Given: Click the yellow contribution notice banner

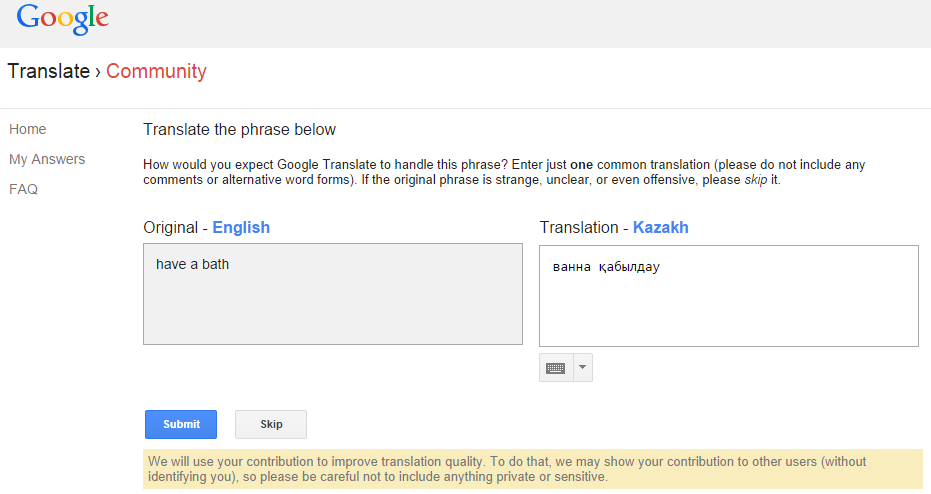Looking at the screenshot, I should pos(532,469).
